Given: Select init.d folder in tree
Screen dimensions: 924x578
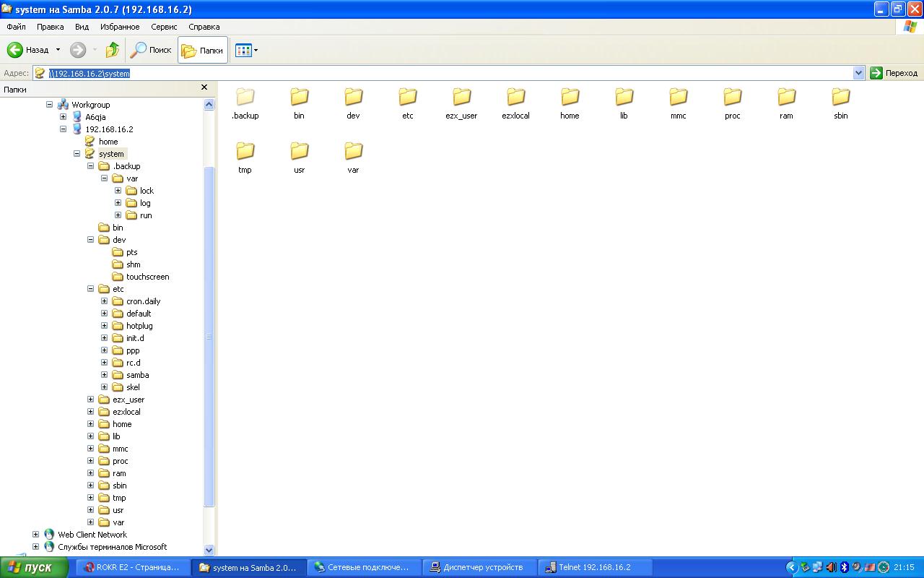Looking at the screenshot, I should [x=135, y=338].
